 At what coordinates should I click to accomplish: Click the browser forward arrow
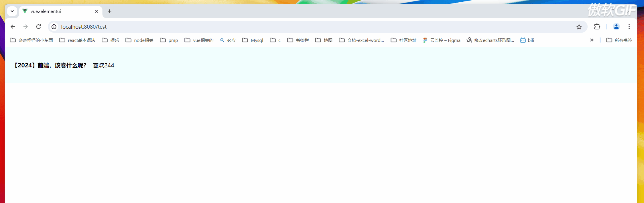coord(25,27)
